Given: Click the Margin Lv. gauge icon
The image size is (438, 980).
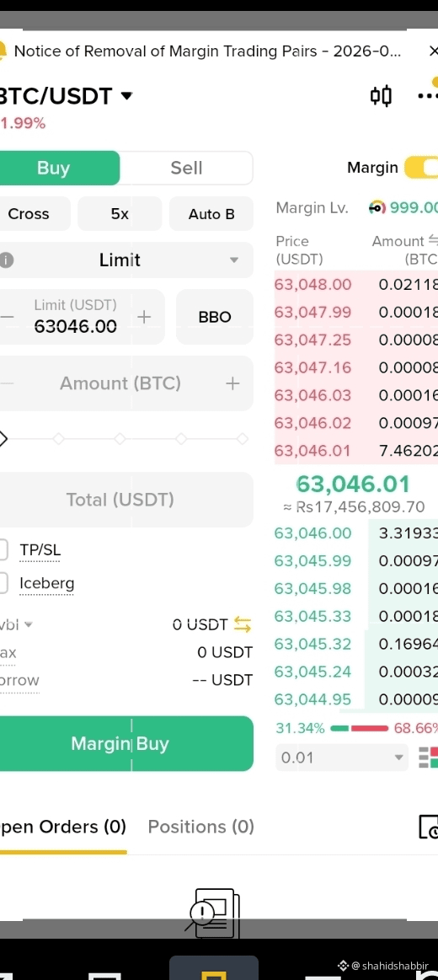Looking at the screenshot, I should tap(377, 207).
